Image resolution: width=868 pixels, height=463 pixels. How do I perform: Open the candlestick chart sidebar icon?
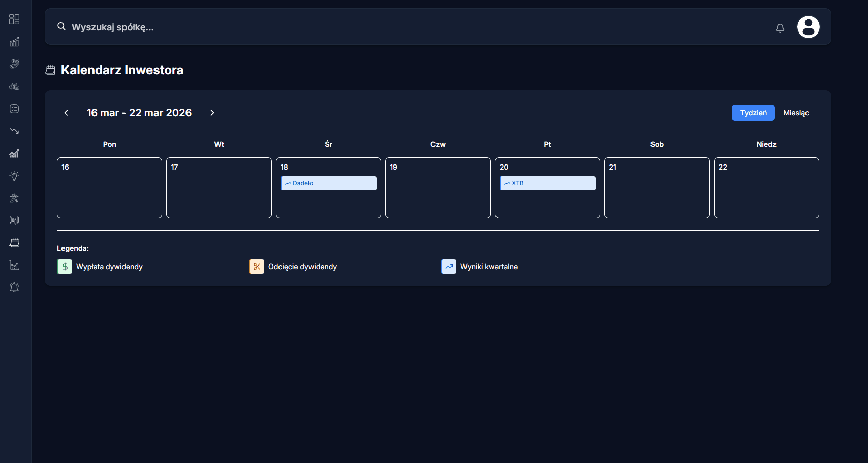[x=14, y=220]
